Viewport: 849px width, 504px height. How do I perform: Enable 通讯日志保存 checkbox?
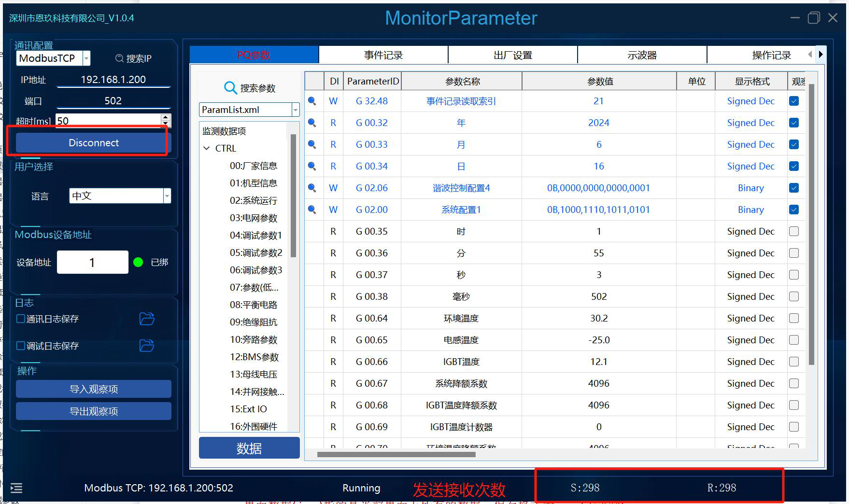tap(21, 319)
